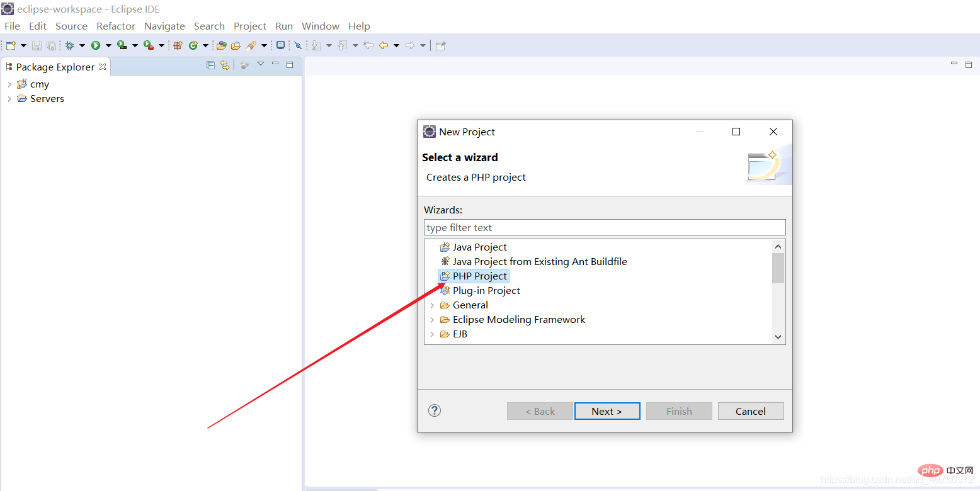Image resolution: width=980 pixels, height=491 pixels.
Task: Click the Next button in New Project
Action: [x=607, y=411]
